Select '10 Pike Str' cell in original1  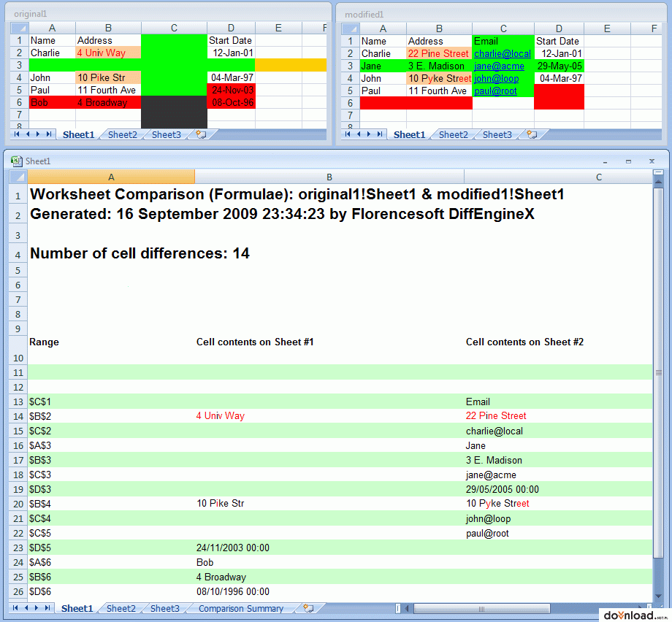108,77
